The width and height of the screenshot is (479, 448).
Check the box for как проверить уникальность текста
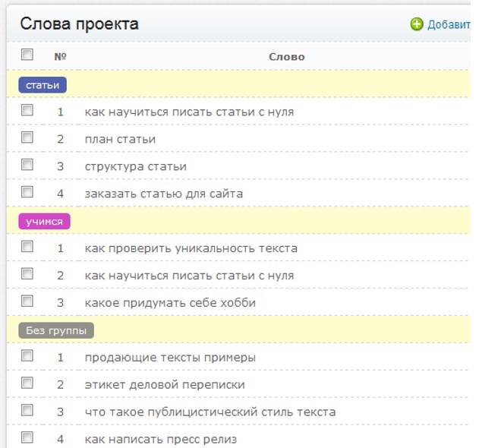(27, 247)
